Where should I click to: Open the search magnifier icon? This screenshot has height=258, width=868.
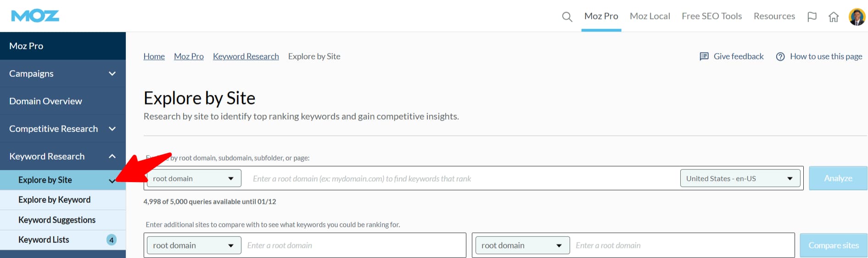coord(567,17)
